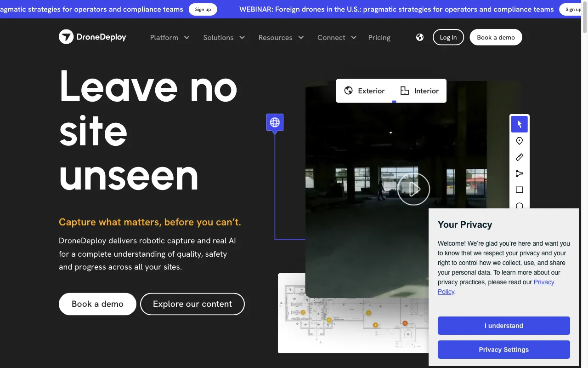Screen dimensions: 588x368
Task: Click the 'Your Privacy' heading
Action: [x=465, y=224]
